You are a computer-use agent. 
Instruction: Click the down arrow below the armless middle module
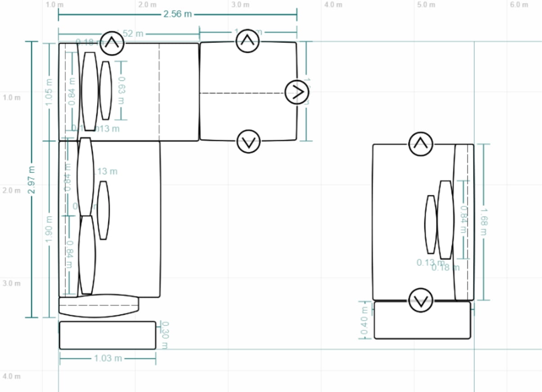coord(248,142)
